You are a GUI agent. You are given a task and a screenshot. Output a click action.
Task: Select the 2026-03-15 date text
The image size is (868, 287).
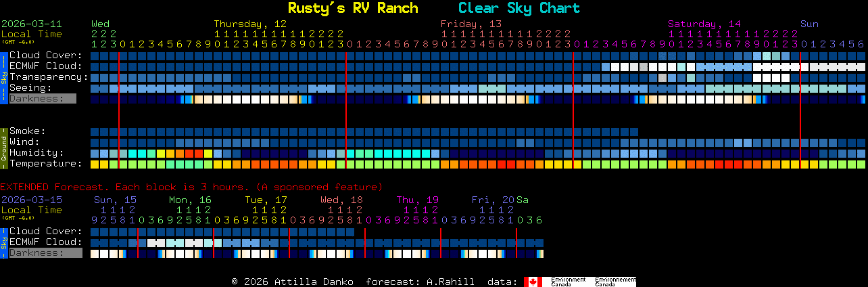click(31, 200)
